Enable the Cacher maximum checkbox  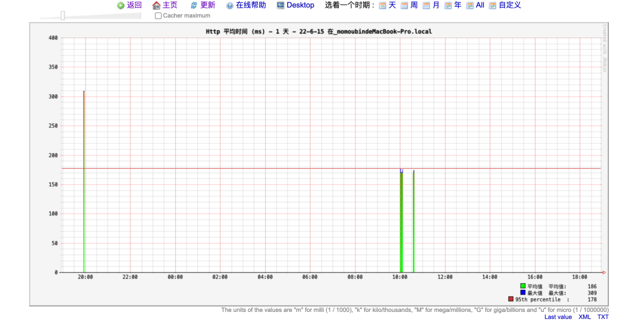[158, 16]
